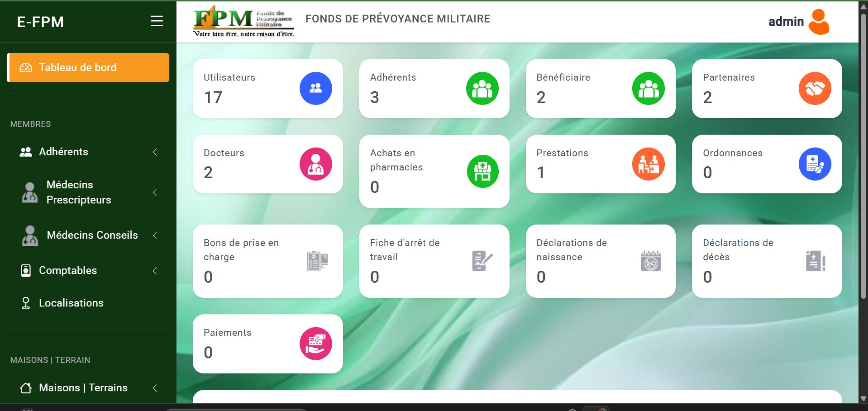Click the orange Prestations icon
Viewport: 868px width, 411px height.
pyautogui.click(x=648, y=164)
